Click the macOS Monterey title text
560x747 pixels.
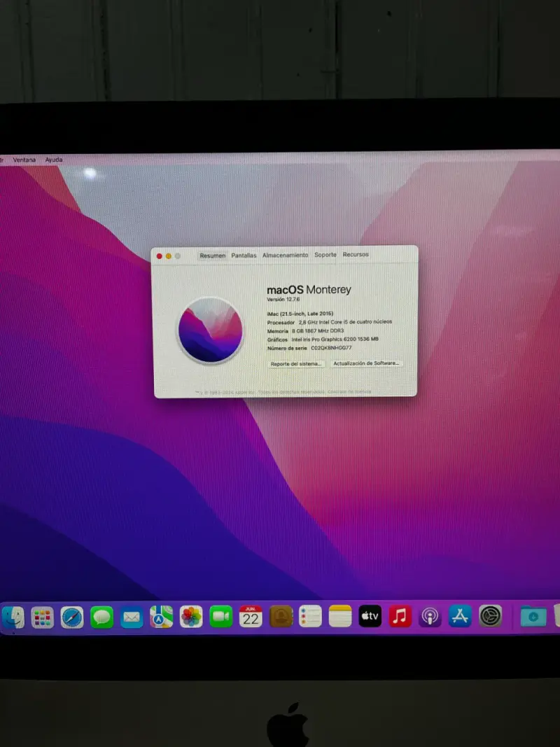tap(309, 290)
